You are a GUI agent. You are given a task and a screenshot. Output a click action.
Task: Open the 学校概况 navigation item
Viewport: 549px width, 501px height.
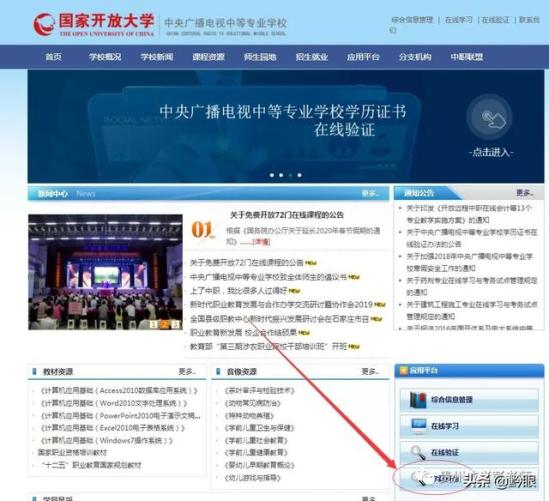pyautogui.click(x=105, y=57)
